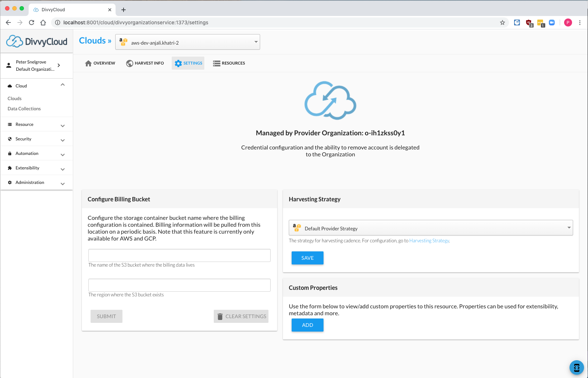Go to the Resources tab
The height and width of the screenshot is (378, 588).
pyautogui.click(x=229, y=63)
